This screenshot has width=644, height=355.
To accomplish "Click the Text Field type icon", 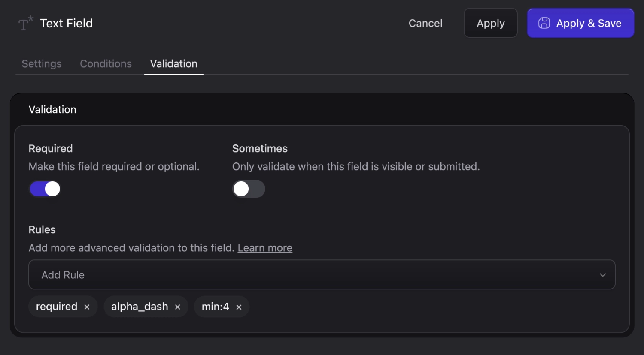I will click(x=24, y=23).
